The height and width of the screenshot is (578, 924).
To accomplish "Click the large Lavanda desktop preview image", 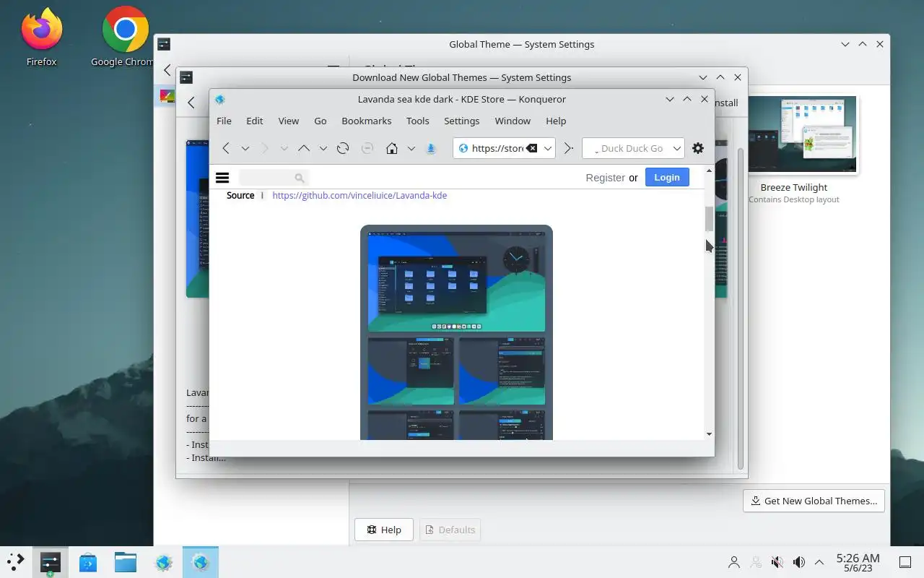I will click(x=456, y=282).
